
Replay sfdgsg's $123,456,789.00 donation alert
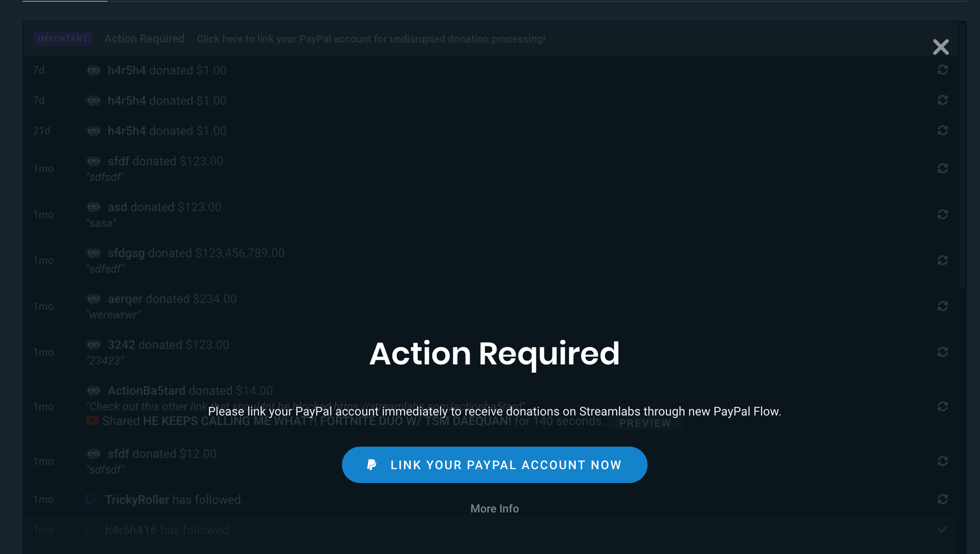pos(942,260)
